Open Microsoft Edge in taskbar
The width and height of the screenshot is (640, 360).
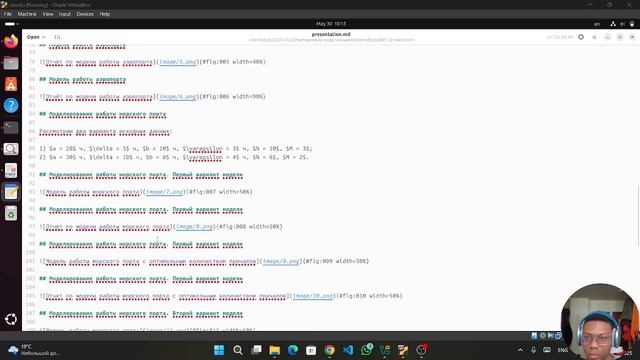[x=293, y=350]
